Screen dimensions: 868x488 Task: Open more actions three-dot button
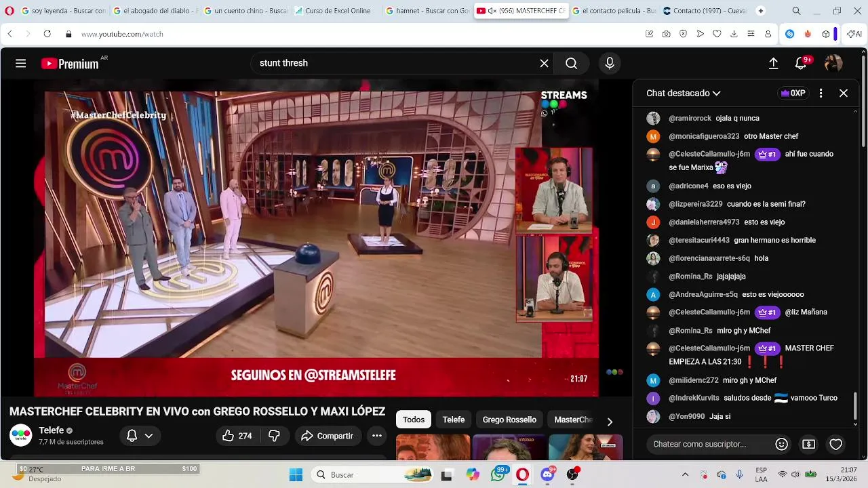[377, 436]
